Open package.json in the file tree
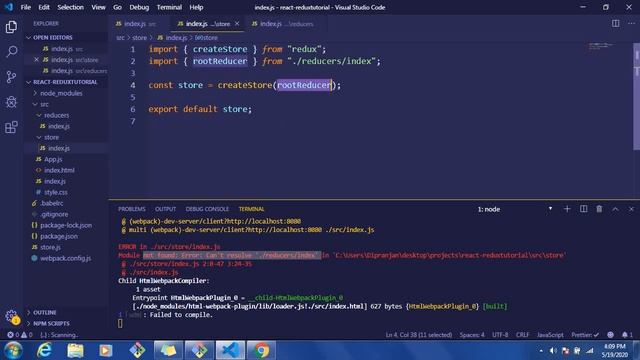The width and height of the screenshot is (640, 360). 59,236
